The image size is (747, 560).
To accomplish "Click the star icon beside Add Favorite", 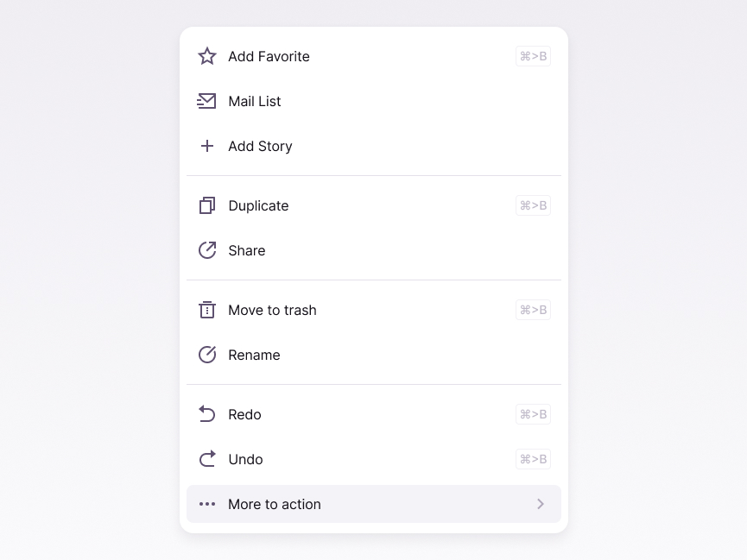I will point(207,56).
